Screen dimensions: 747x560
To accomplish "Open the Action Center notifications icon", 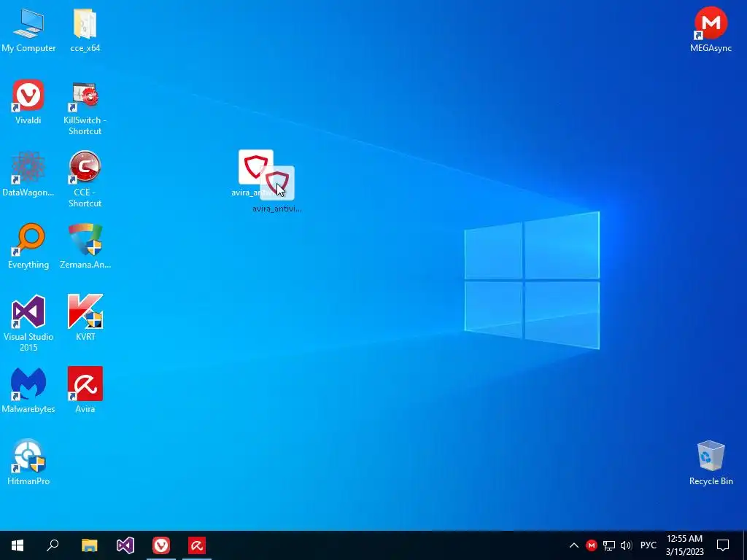I will point(723,545).
